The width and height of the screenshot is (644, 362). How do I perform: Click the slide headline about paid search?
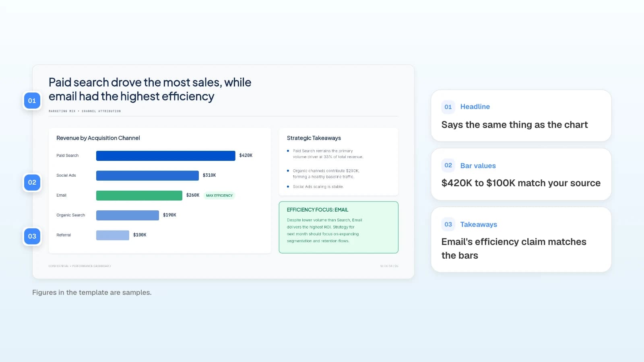point(150,89)
